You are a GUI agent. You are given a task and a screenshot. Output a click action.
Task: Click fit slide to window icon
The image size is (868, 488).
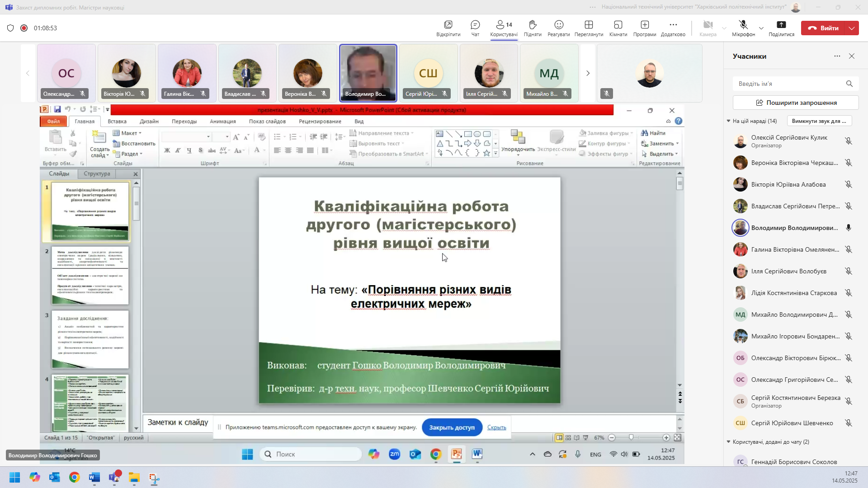pyautogui.click(x=677, y=437)
